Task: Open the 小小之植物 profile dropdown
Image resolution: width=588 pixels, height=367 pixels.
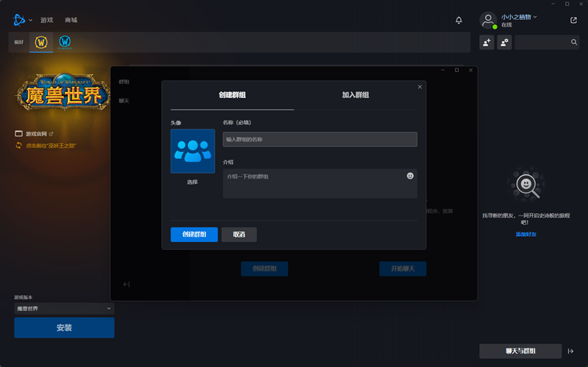Action: [519, 16]
